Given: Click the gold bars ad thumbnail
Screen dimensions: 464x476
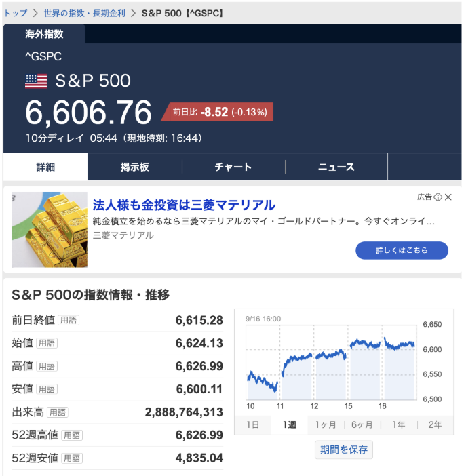Looking at the screenshot, I should click(50, 229).
